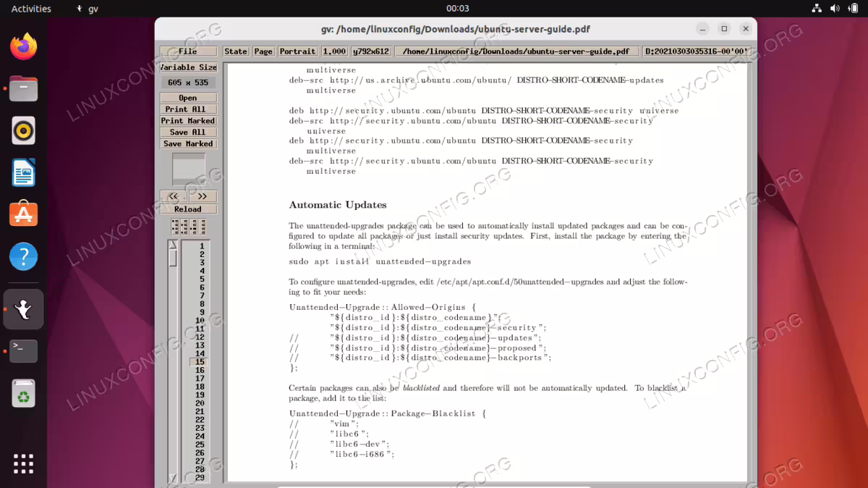Open the File menu in gv
This screenshot has height=488, width=868.
tap(188, 51)
